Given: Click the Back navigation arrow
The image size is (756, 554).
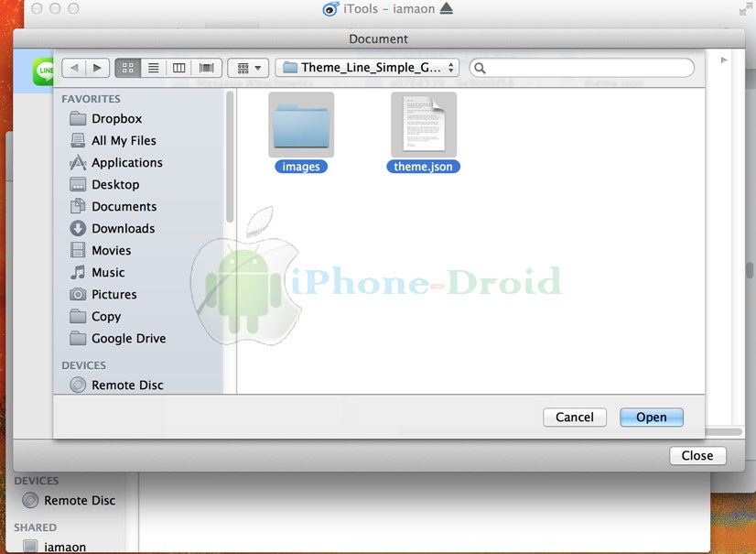Looking at the screenshot, I should (74, 68).
